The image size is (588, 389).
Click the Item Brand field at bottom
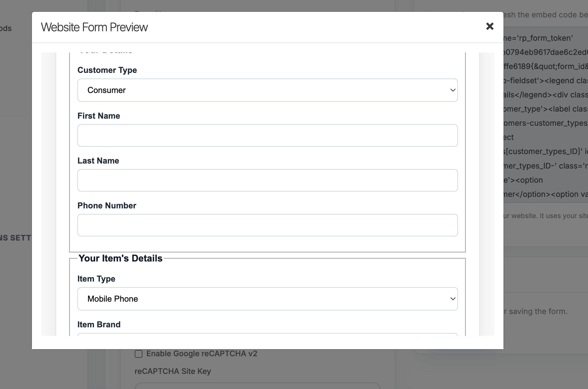267,334
